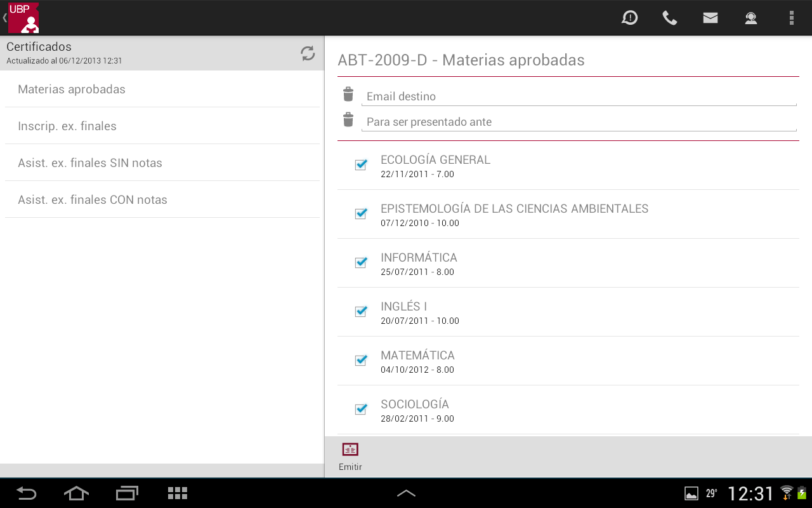Tap the webcam support icon
This screenshot has width=812, height=508.
[751, 18]
